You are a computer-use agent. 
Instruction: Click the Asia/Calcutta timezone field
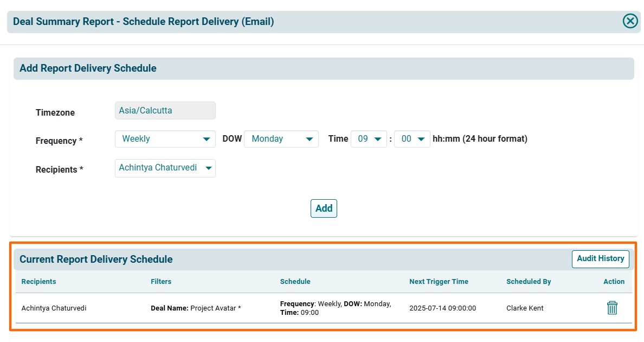click(165, 111)
